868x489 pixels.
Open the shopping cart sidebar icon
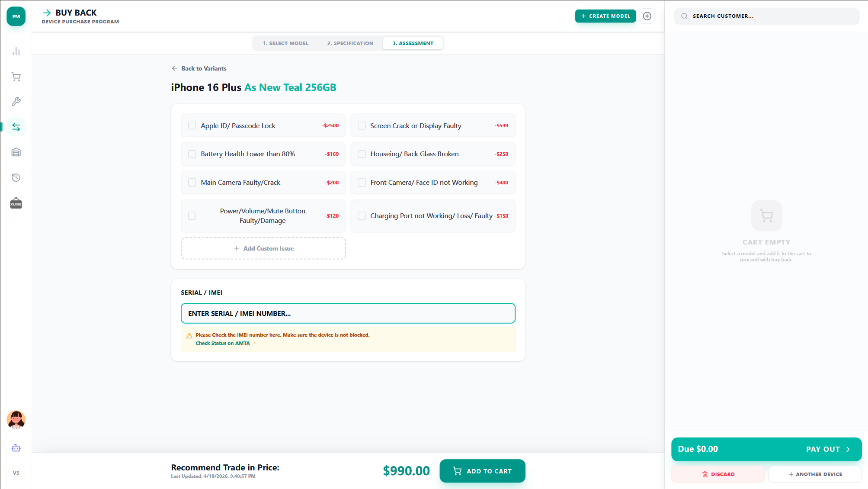pyautogui.click(x=16, y=77)
